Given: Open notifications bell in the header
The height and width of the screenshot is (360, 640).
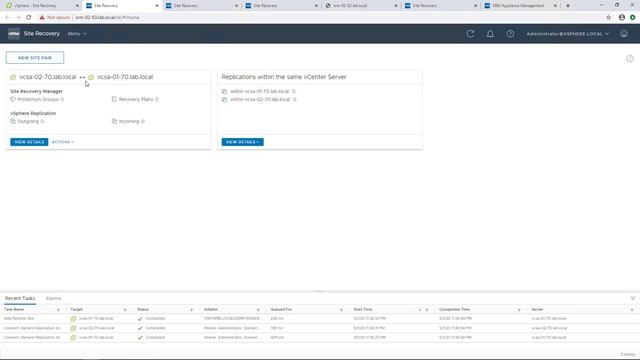Looking at the screenshot, I should [490, 34].
